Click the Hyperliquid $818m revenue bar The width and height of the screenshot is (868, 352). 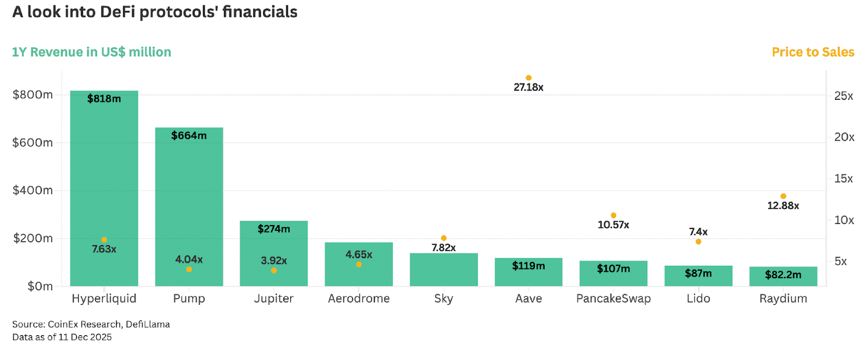(x=104, y=188)
